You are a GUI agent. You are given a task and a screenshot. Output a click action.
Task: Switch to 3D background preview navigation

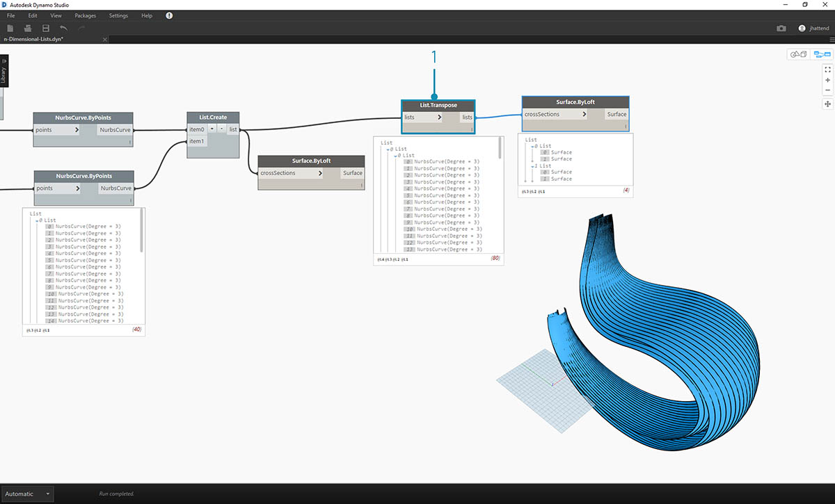pos(797,54)
